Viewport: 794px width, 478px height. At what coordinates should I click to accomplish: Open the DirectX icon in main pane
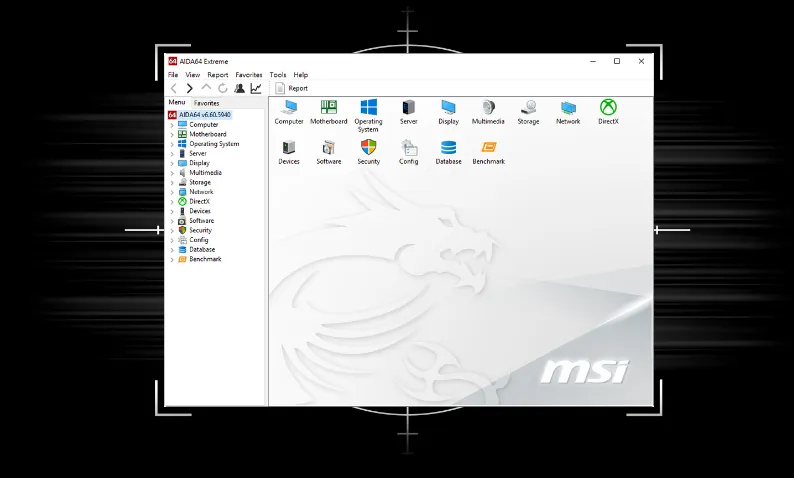(608, 112)
